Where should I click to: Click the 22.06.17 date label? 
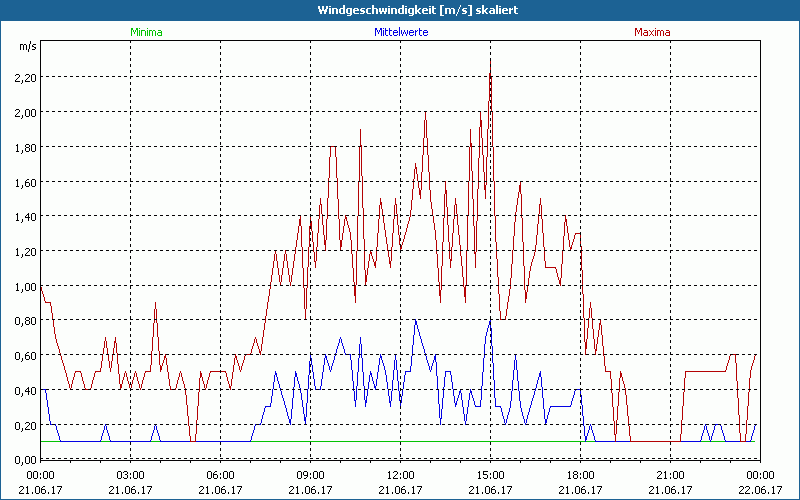[x=760, y=490]
